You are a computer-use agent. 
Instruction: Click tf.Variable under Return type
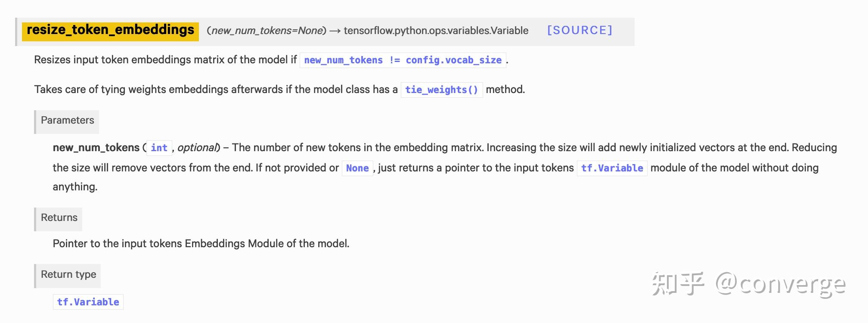[x=88, y=302]
